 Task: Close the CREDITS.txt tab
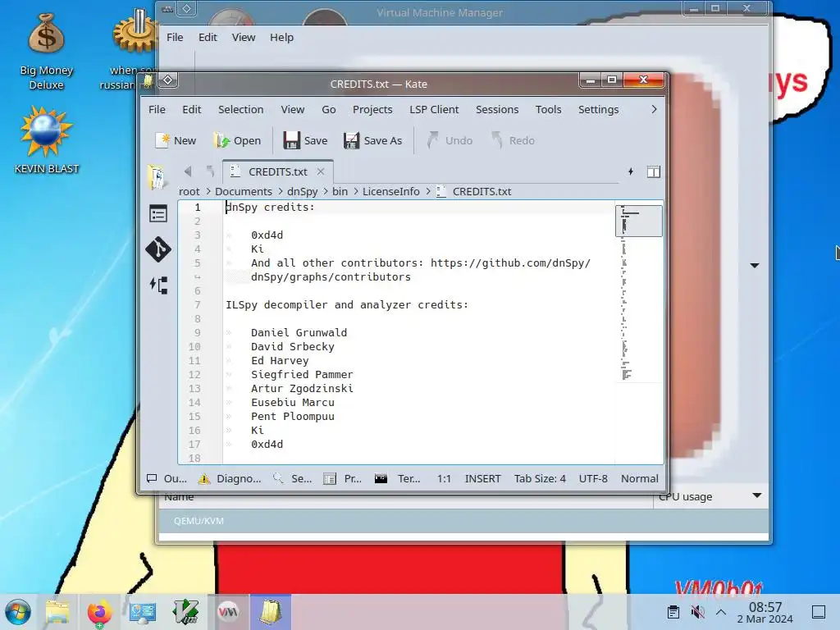[321, 171]
